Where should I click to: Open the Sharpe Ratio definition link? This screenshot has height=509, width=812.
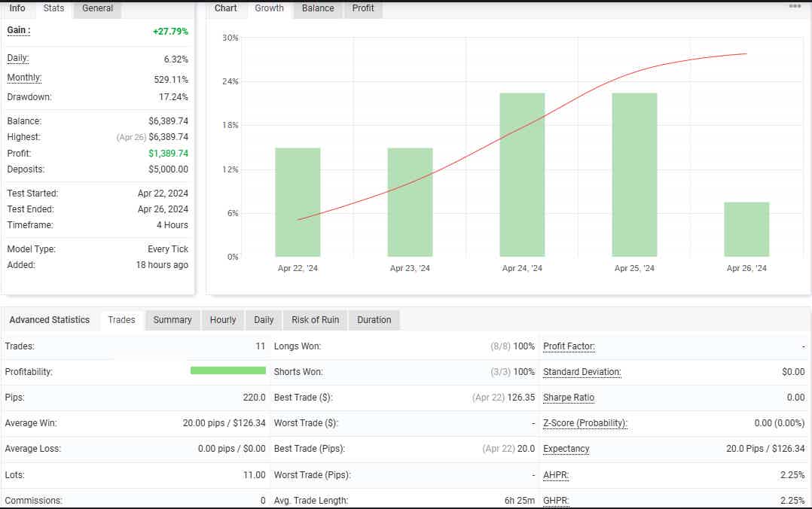click(567, 398)
